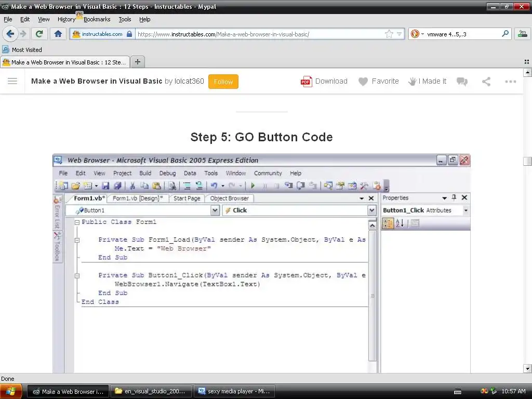Collapse the Public Class Form1 code region
532x399 pixels.
[77, 222]
